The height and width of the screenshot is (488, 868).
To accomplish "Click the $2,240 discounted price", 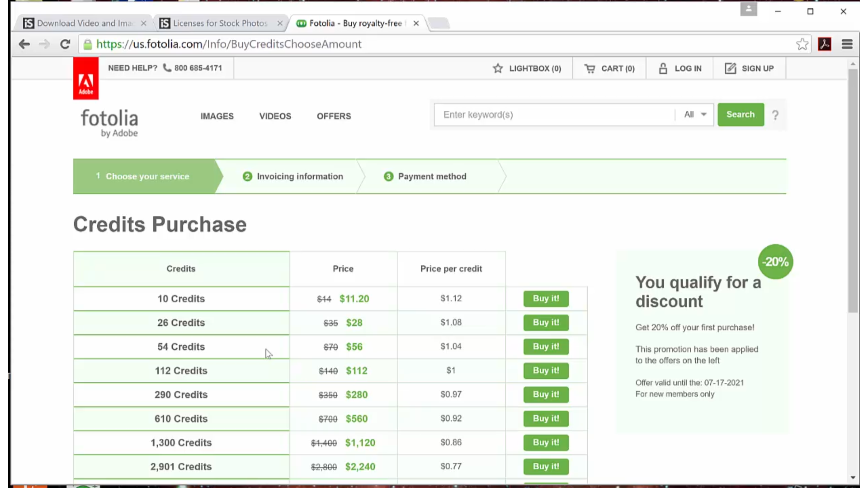I will click(x=360, y=466).
